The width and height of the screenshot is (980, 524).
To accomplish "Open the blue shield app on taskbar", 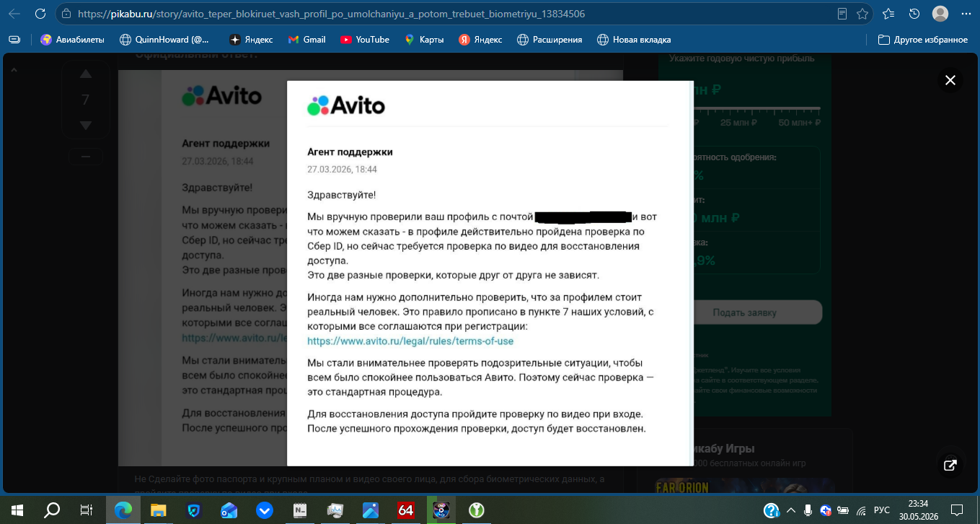I will coord(193,510).
